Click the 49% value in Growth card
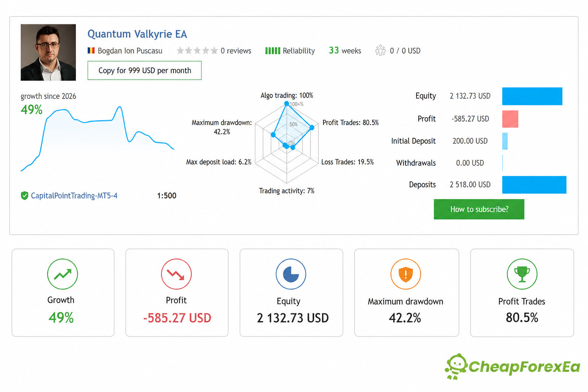Image resolution: width=588 pixels, height=392 pixels. click(x=61, y=318)
